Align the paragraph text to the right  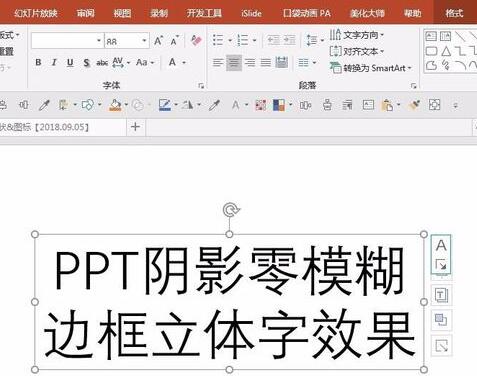point(250,62)
